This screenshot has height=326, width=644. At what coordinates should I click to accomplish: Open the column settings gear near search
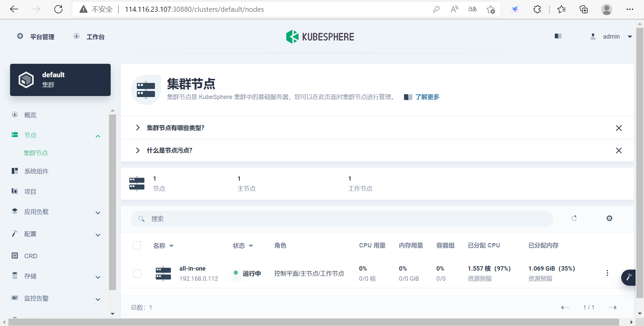(609, 218)
